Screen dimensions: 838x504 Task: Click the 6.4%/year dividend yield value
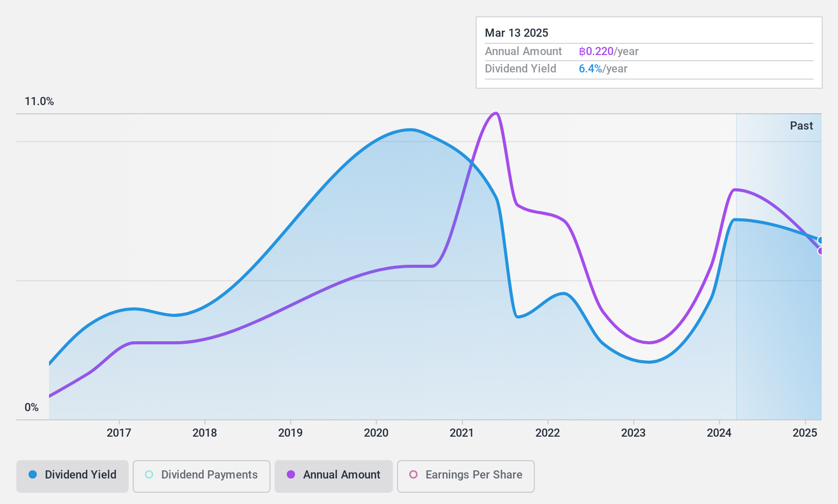coord(603,69)
